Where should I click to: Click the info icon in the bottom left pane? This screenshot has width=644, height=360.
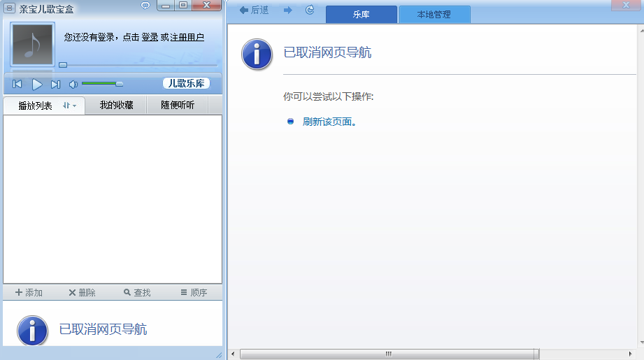[x=32, y=331]
